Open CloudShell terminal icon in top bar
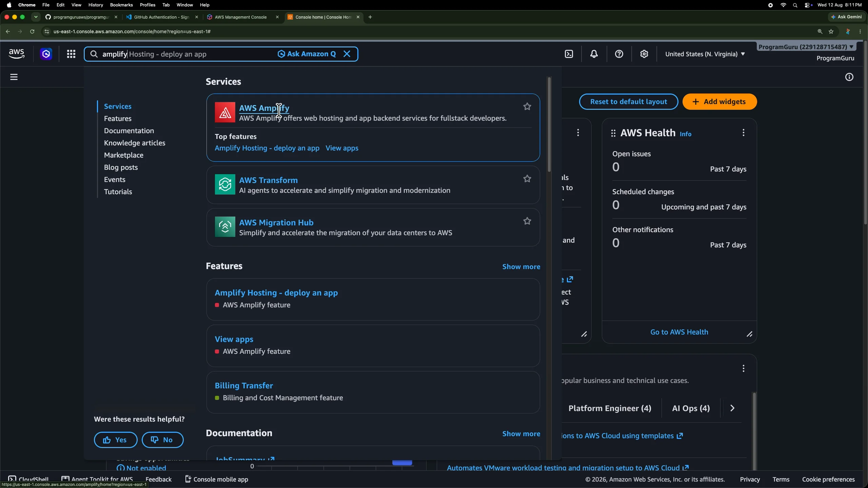The height and width of the screenshot is (488, 868). click(x=569, y=54)
